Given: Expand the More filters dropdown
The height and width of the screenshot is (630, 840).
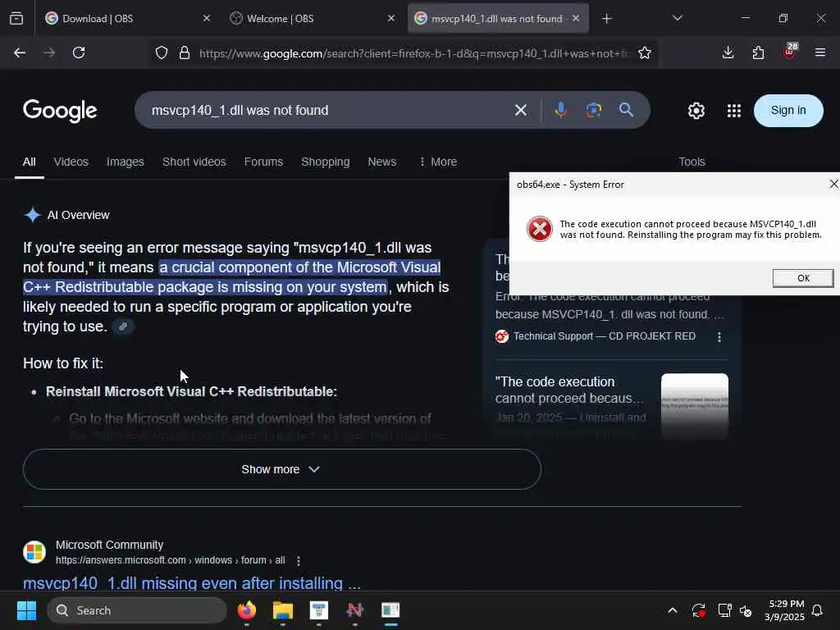Looking at the screenshot, I should (438, 162).
